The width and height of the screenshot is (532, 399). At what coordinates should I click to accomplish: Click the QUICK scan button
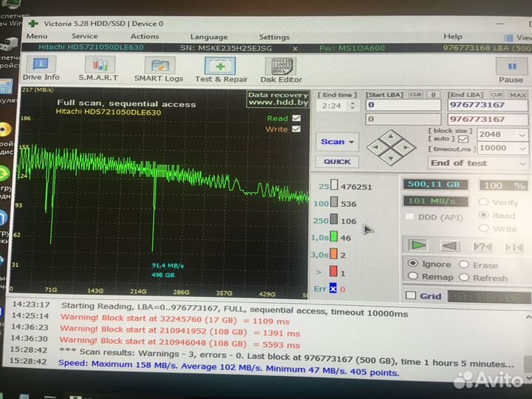point(337,162)
